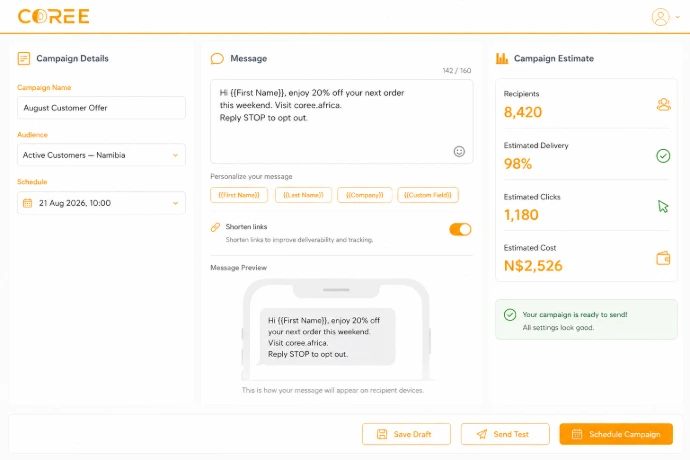The image size is (690, 460).
Task: Insert the {{Last Name}} tag
Action: tap(303, 195)
